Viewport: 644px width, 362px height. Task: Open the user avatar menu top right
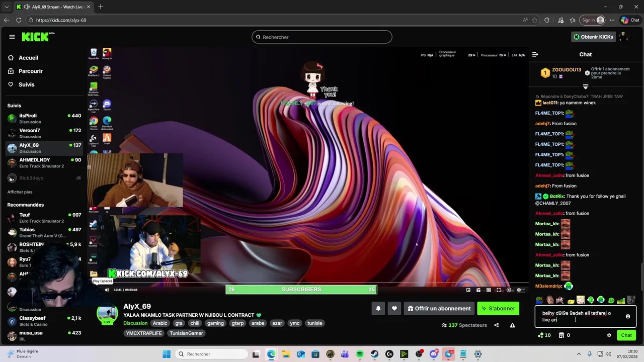click(624, 37)
